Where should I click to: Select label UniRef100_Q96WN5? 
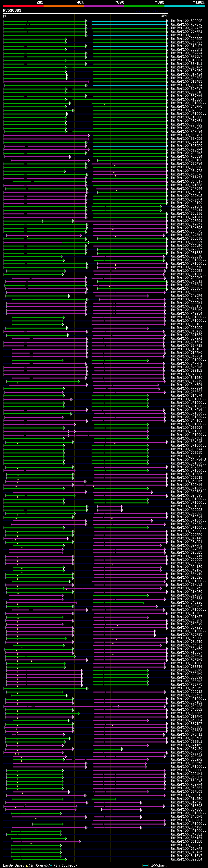pyautogui.click(x=187, y=67)
